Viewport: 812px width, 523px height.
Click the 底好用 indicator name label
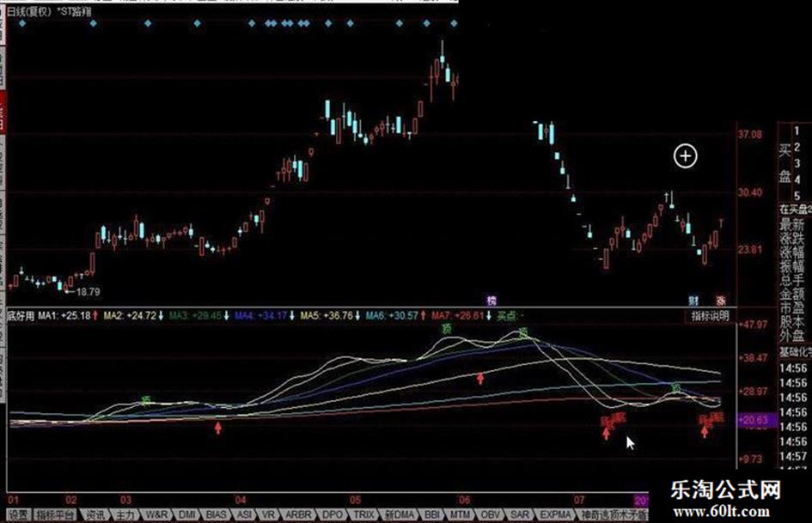(x=21, y=315)
